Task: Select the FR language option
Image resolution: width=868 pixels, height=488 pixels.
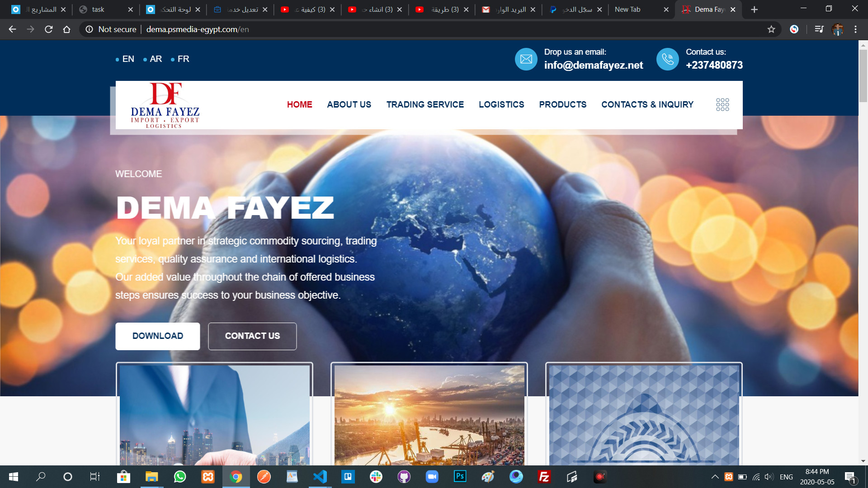Action: [183, 59]
